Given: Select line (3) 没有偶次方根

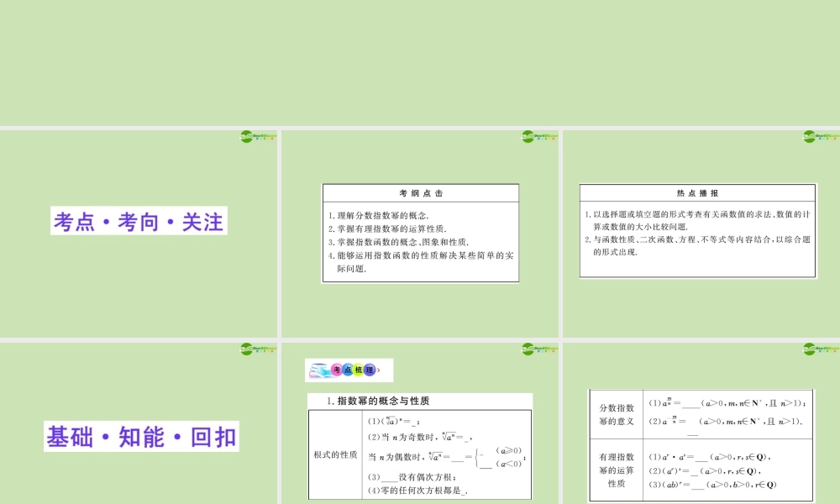Looking at the screenshot, I should point(412,476).
